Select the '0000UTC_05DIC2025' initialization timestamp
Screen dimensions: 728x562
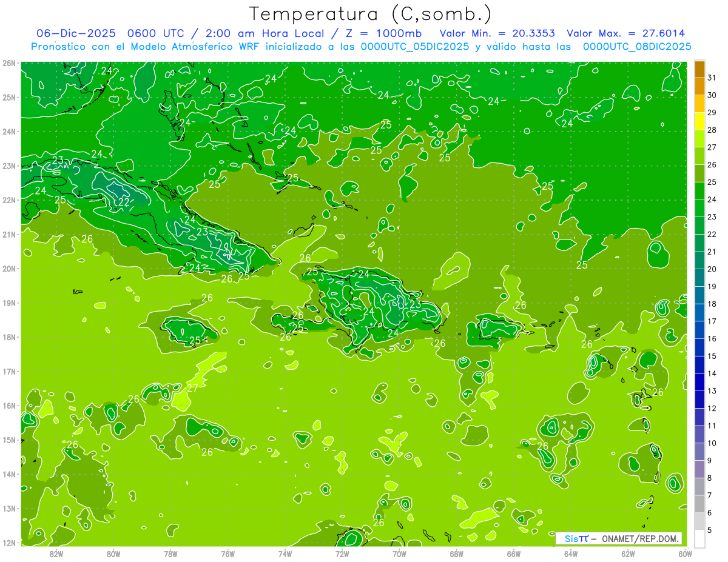click(x=414, y=47)
